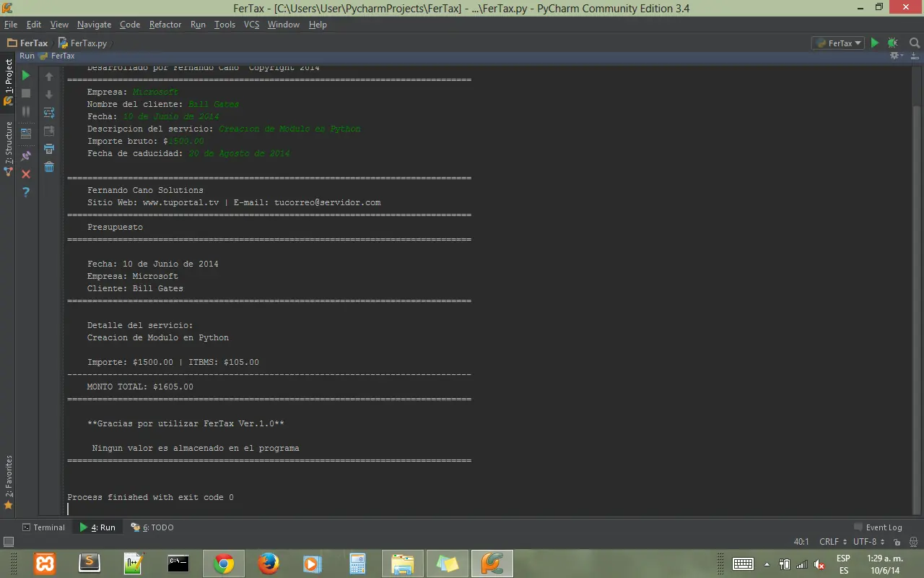Run FerTax with top toolbar green arrow

[x=875, y=43]
